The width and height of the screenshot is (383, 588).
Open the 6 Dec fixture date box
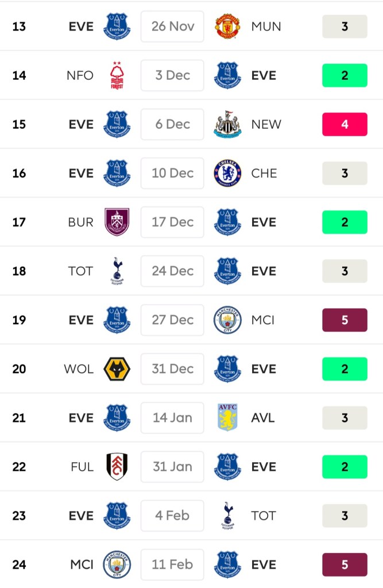tap(172, 124)
